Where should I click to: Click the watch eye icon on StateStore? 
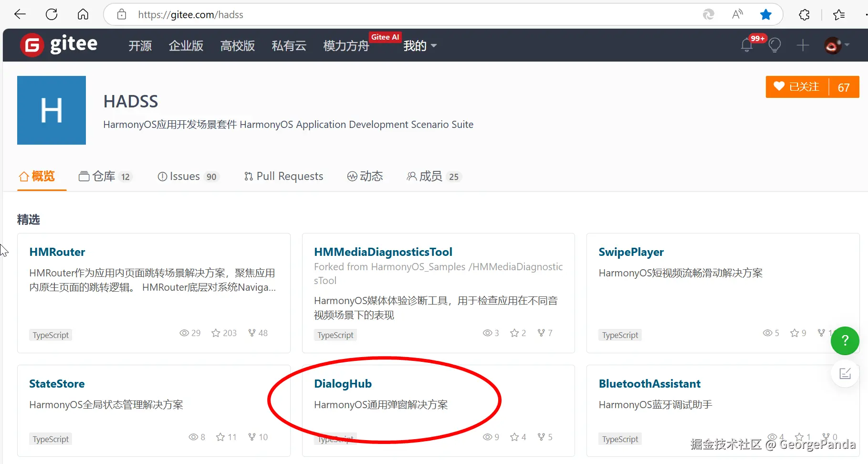(193, 437)
